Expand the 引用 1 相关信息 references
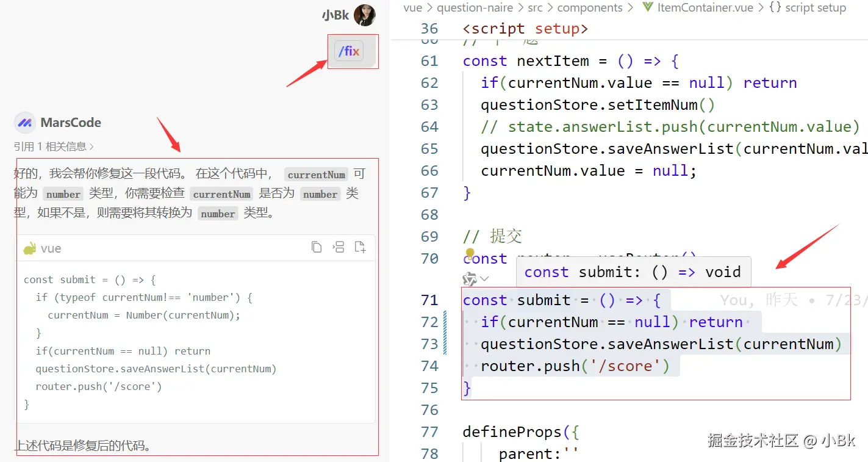The height and width of the screenshot is (462, 868). [x=54, y=146]
